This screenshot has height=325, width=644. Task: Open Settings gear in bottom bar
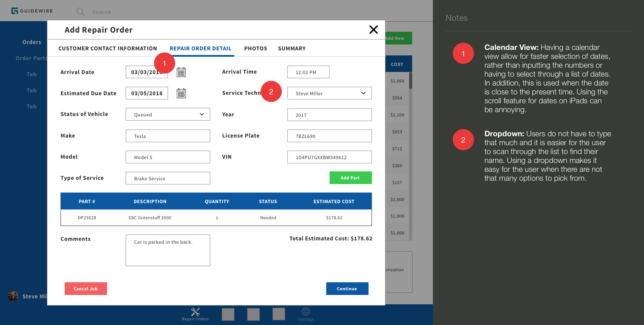(x=306, y=312)
